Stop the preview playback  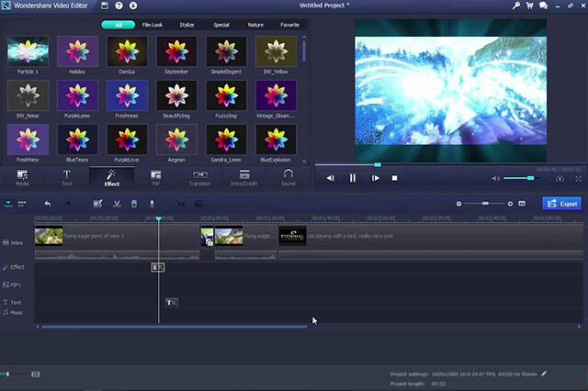pyautogui.click(x=394, y=178)
